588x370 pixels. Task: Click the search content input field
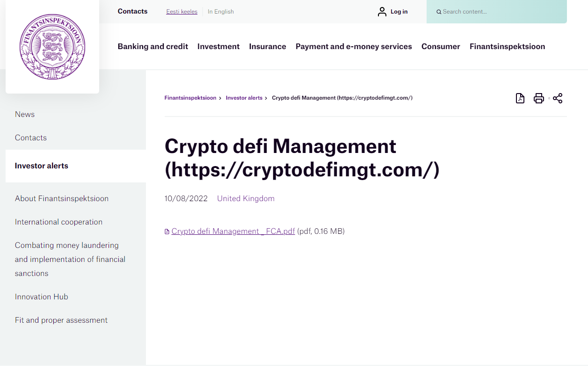click(501, 12)
